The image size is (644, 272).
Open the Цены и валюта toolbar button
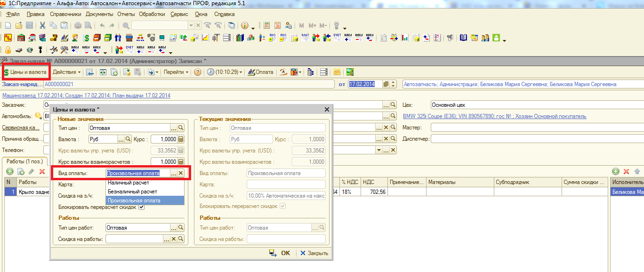pyautogui.click(x=25, y=72)
